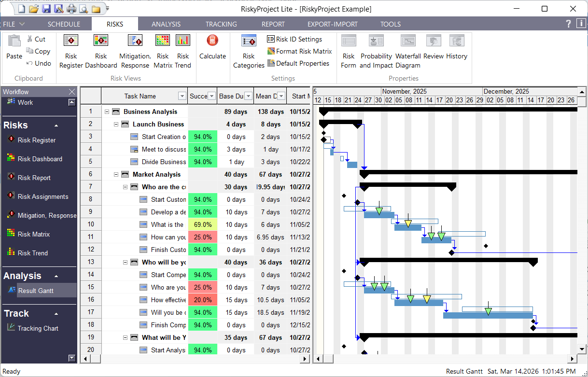Open Risk Categories settings
The height and width of the screenshot is (377, 588).
(x=248, y=50)
